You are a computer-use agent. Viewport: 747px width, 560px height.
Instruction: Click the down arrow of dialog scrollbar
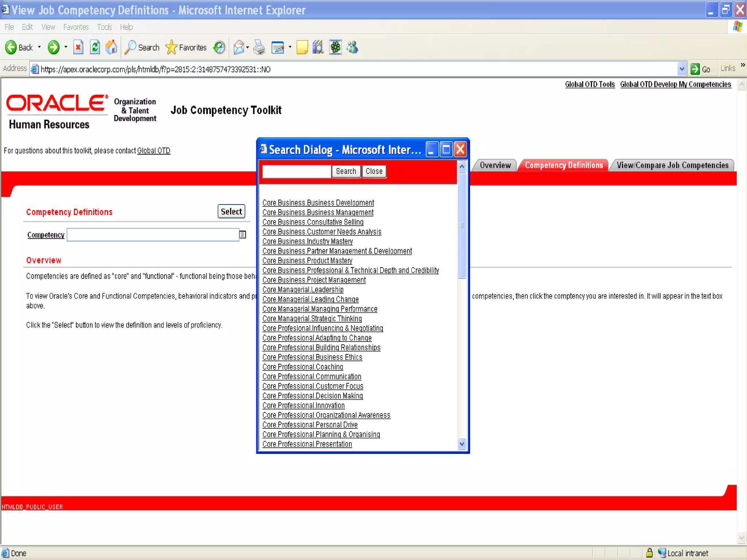pos(462,444)
